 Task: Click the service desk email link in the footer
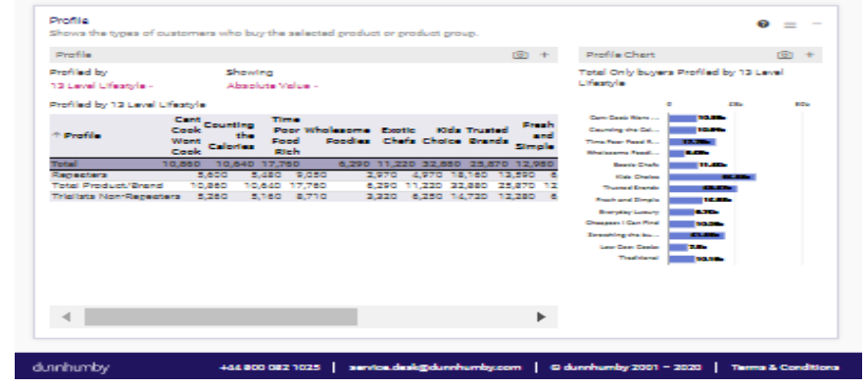[435, 367]
